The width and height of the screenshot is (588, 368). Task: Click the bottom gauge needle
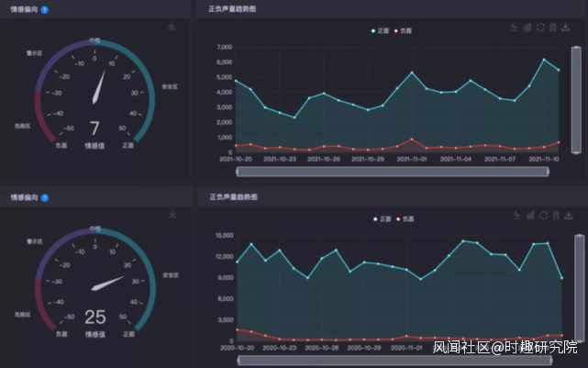108,284
